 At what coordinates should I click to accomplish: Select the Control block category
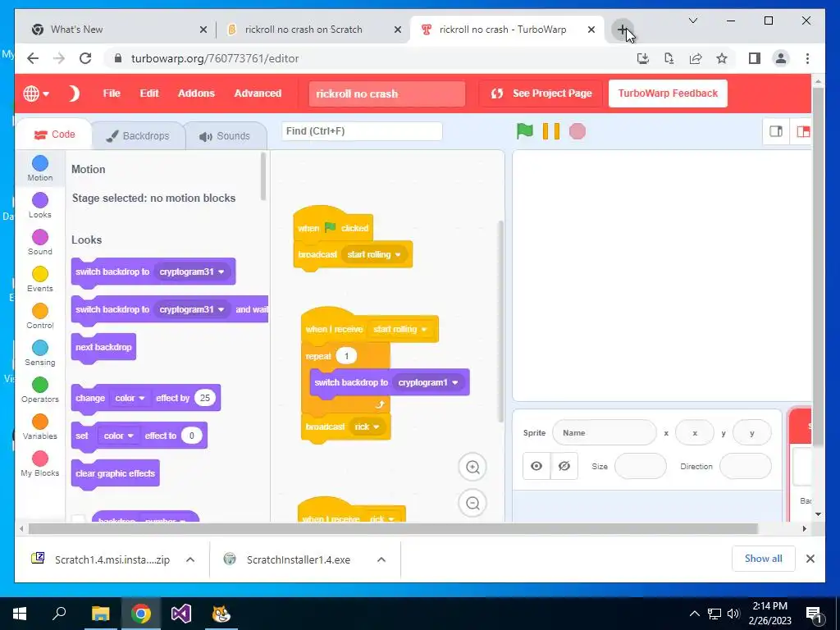(40, 316)
